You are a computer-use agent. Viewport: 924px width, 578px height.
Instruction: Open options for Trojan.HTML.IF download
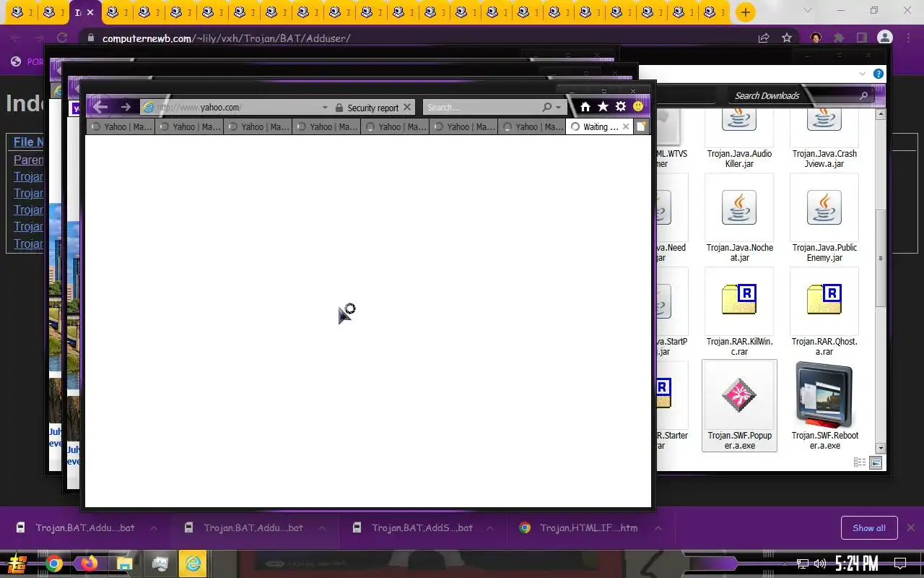[658, 528]
